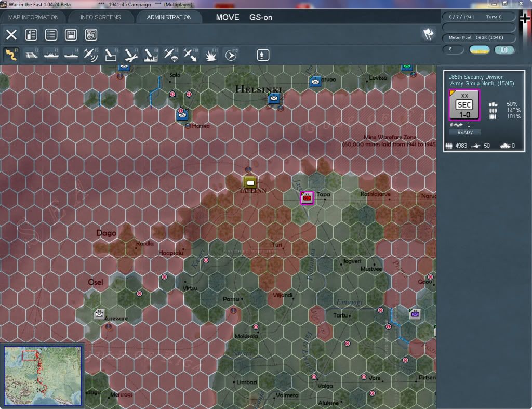Select the F8 bomb city mode icon

tap(151, 55)
